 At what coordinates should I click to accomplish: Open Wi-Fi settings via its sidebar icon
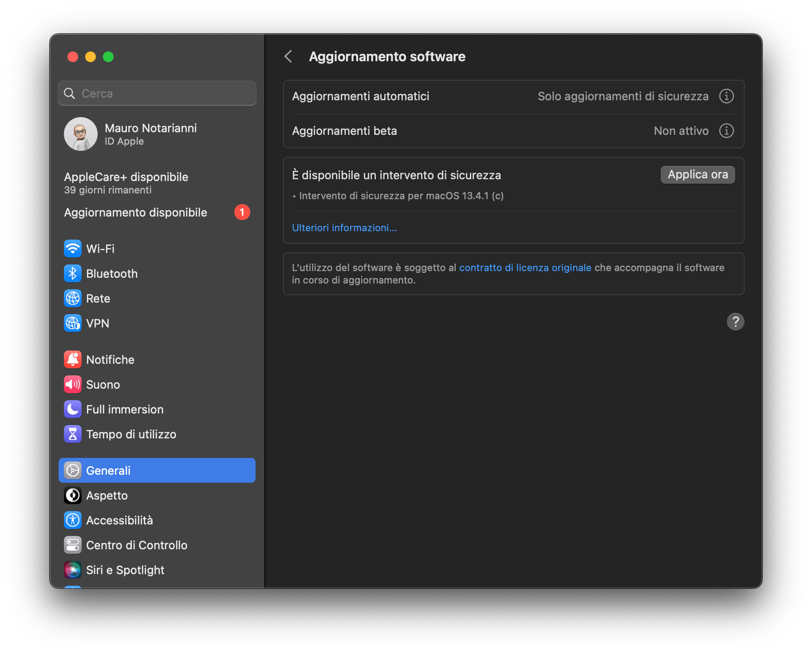click(73, 248)
